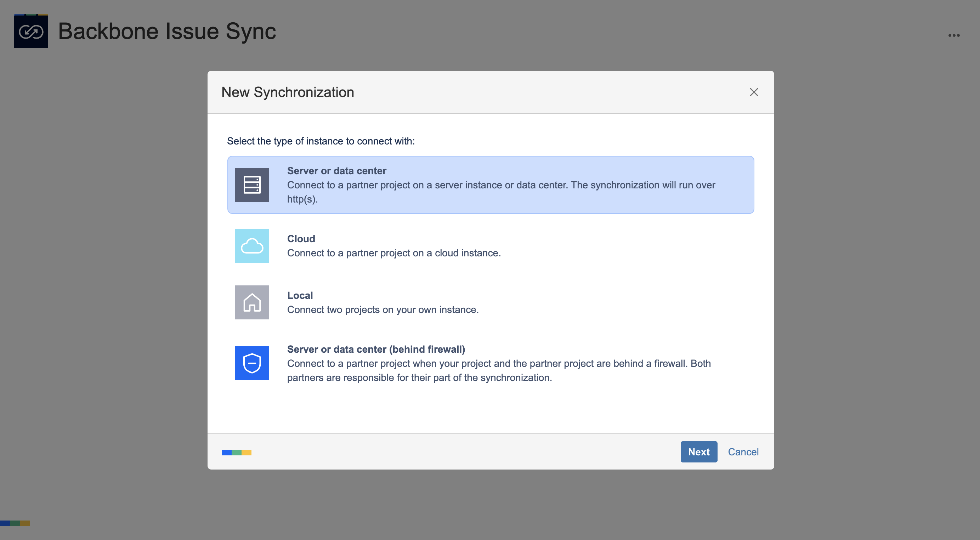
Task: Click the Backbone Issue Sync chain-link logo
Action: click(x=31, y=31)
